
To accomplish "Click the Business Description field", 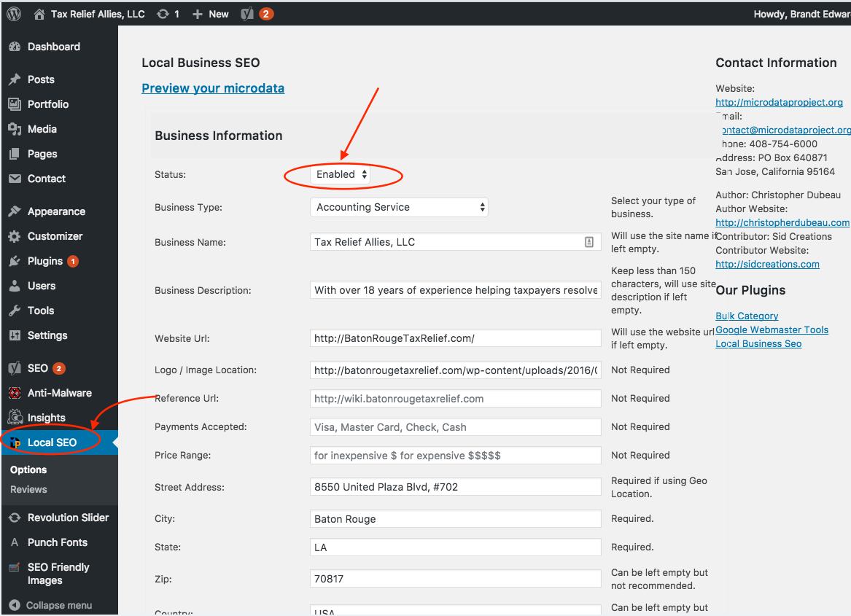I will [x=455, y=290].
